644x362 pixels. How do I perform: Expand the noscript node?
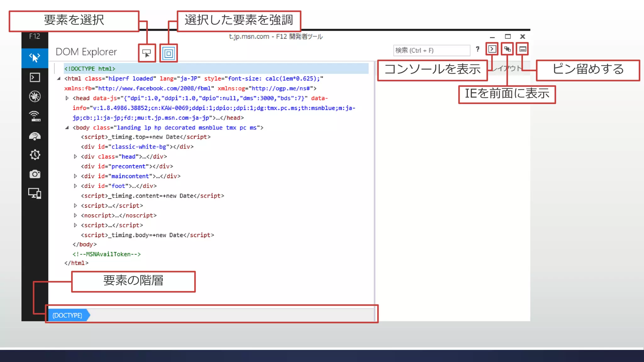[x=75, y=215]
